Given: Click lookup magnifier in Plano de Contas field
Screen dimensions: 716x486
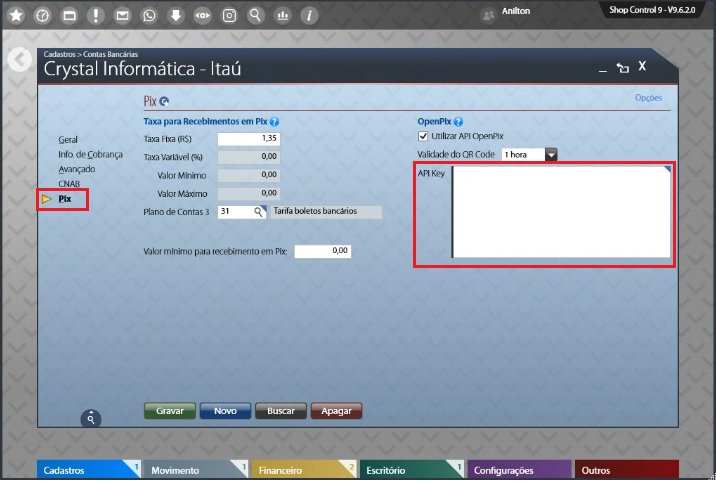Looking at the screenshot, I should tap(258, 212).
